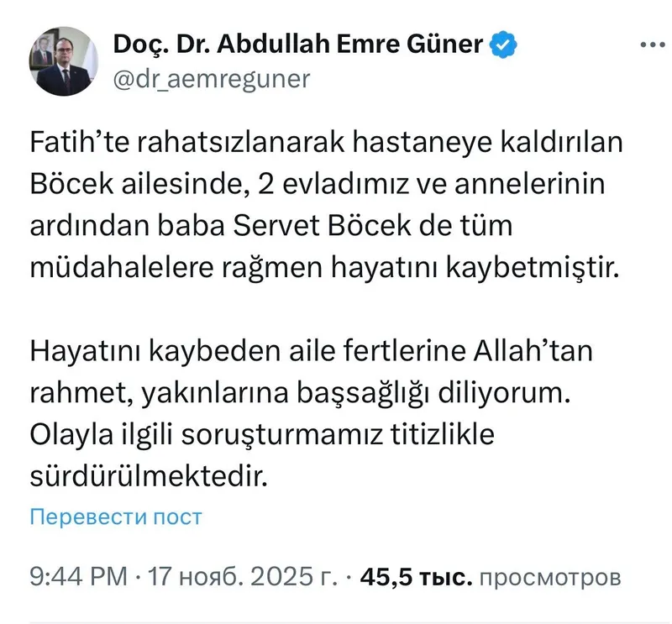The height and width of the screenshot is (624, 672).
Task: Click the Перевести пост translate link
Action: click(x=116, y=517)
